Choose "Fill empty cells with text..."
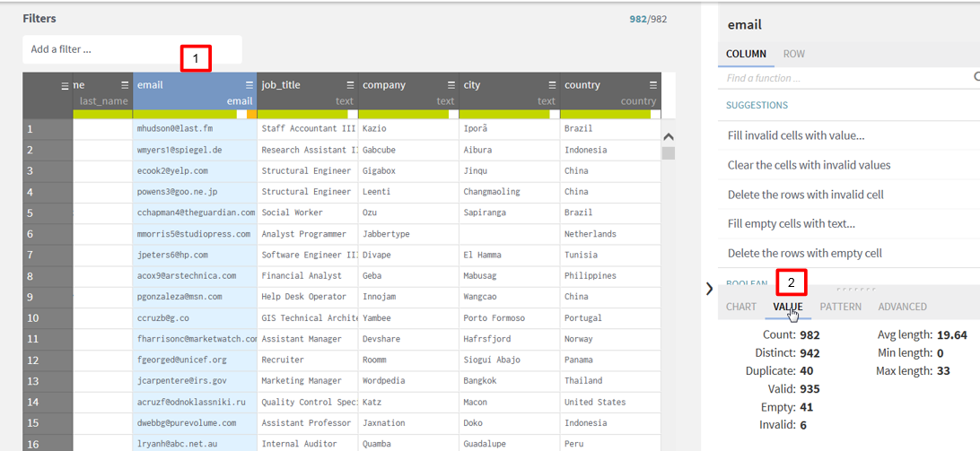The width and height of the screenshot is (980, 451). [x=791, y=223]
